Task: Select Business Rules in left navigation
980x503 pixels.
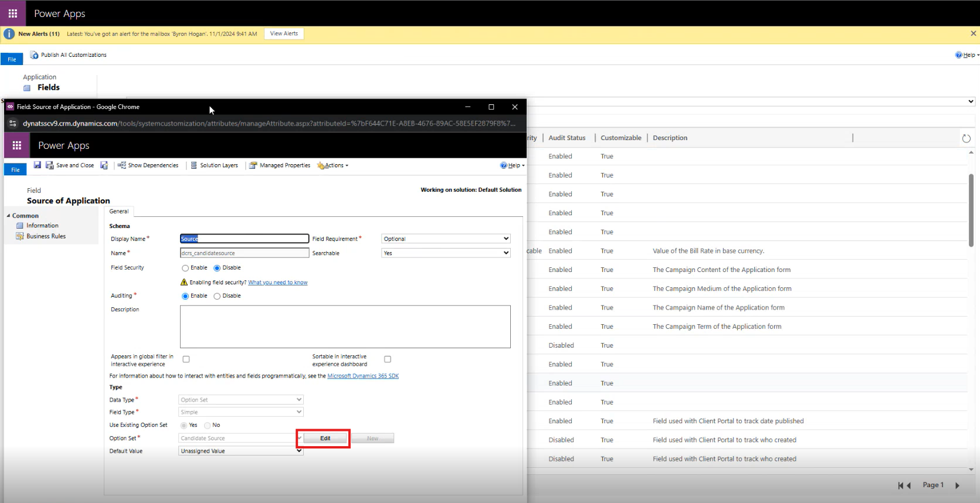Action: [x=46, y=236]
